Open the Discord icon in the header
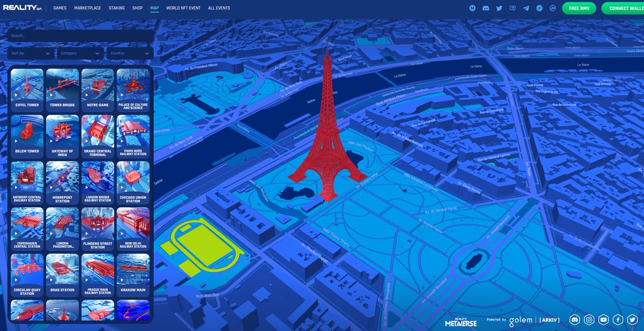Viewport: 644px width, 331px height. pyautogui.click(x=486, y=8)
